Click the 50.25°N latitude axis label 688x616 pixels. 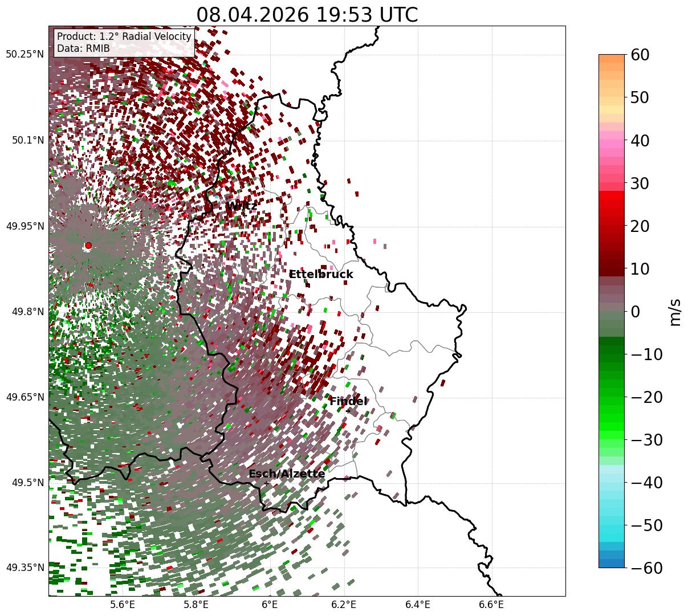pos(25,55)
